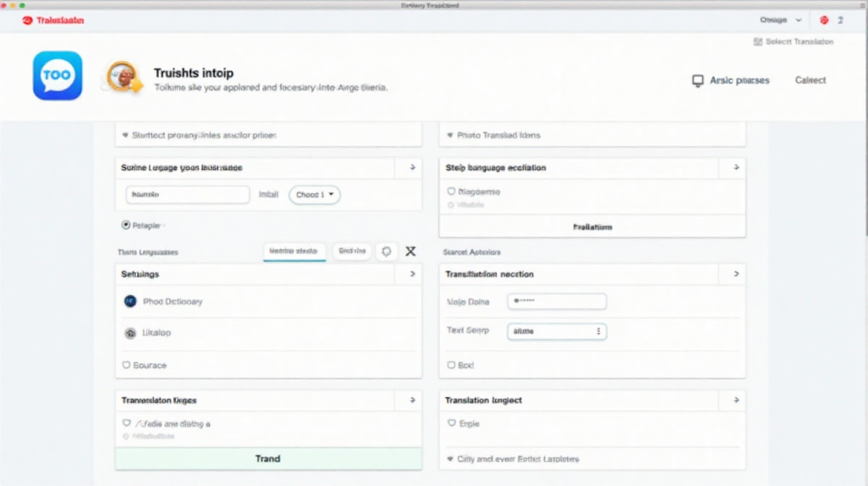Click the blue speech-bubble app icon

pyautogui.click(x=57, y=75)
